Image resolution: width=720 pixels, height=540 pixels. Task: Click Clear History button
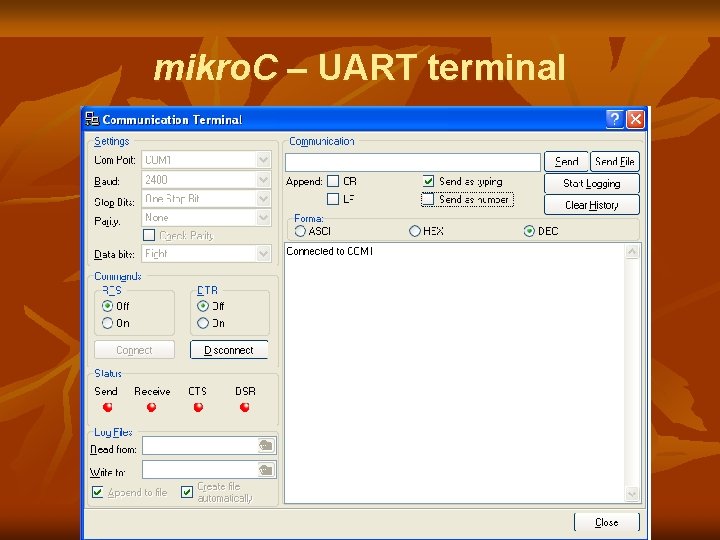(592, 205)
